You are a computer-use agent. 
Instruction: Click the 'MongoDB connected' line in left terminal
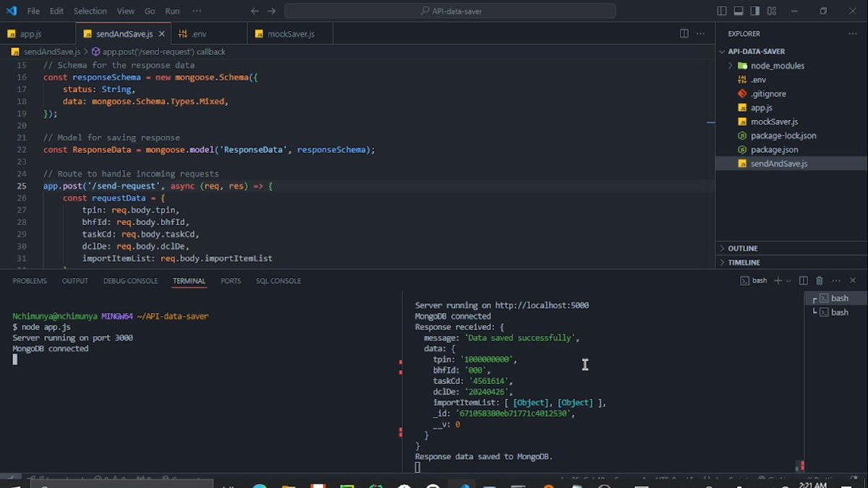(x=51, y=348)
